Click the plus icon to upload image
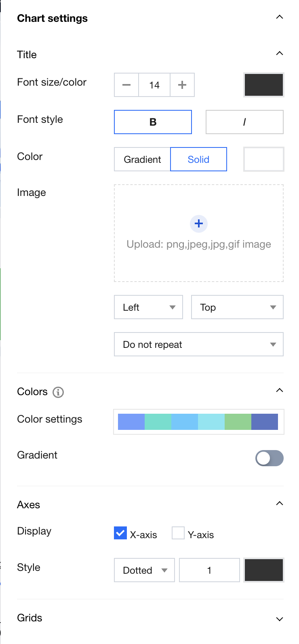Image resolution: width=299 pixels, height=644 pixels. [199, 223]
